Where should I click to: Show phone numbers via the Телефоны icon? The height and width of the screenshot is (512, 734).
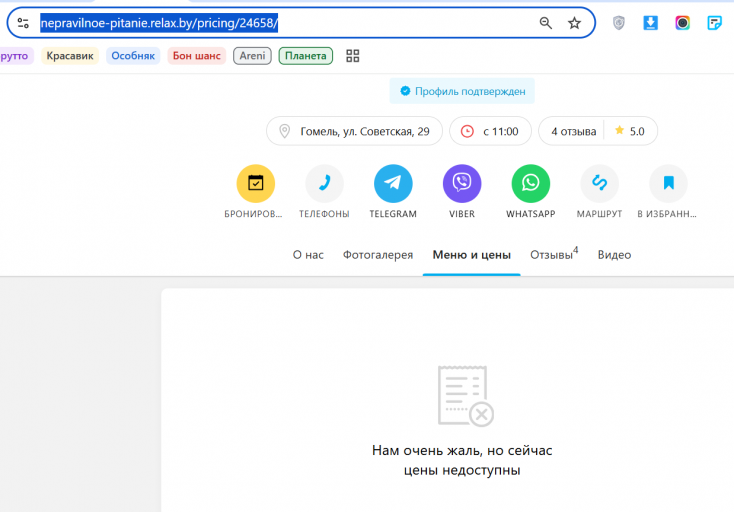point(324,183)
